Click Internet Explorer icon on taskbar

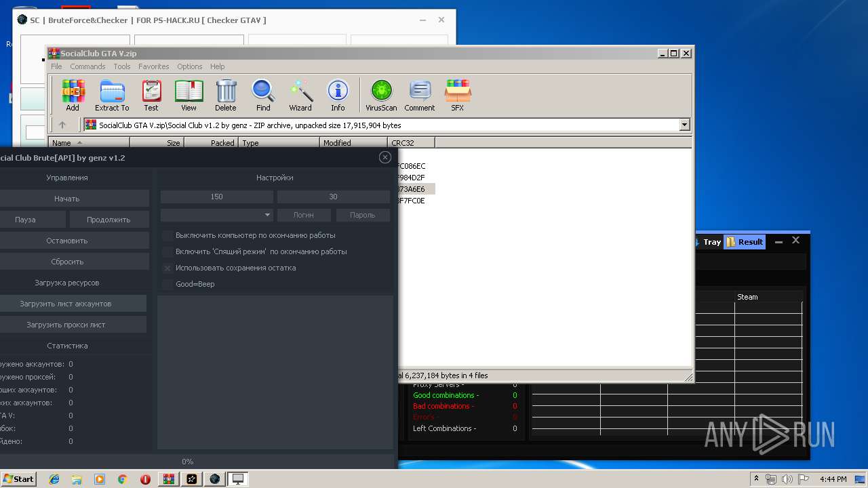(x=55, y=479)
